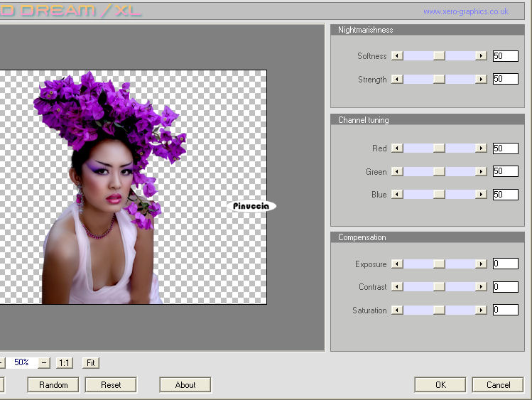This screenshot has width=532, height=400.
Task: Increase Blue channel with right arrow
Action: [x=481, y=195]
